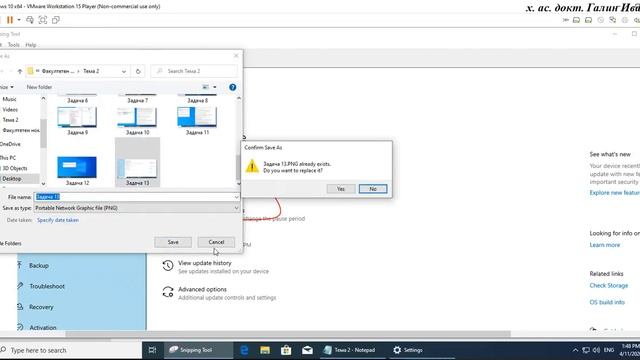Click the VMware network adapter status icon
Screen dimensions: 640x360
click(x=613, y=20)
